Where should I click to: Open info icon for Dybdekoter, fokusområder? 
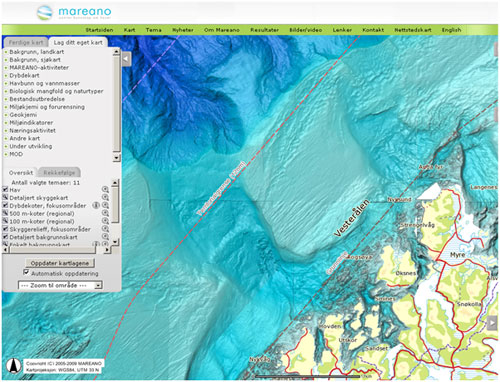pyautogui.click(x=96, y=205)
